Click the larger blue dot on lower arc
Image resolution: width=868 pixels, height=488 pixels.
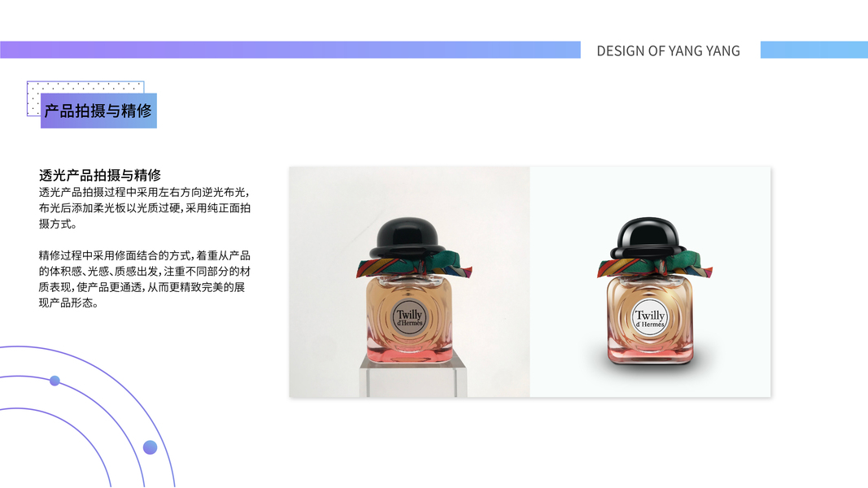coord(150,447)
